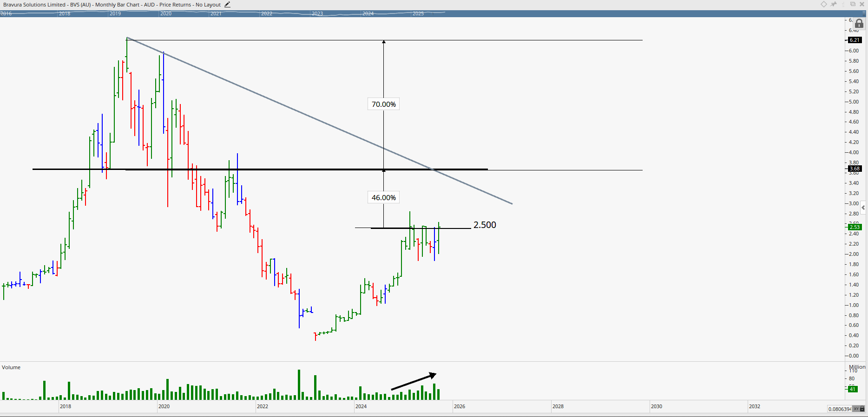This screenshot has height=417, width=868.
Task: Grab the right handle of timeline navigator
Action: click(x=865, y=13)
